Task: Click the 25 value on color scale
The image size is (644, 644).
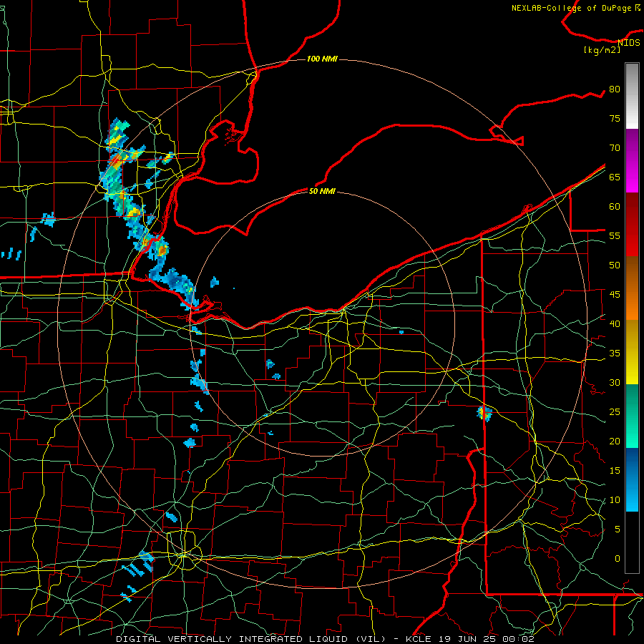Action: point(615,411)
